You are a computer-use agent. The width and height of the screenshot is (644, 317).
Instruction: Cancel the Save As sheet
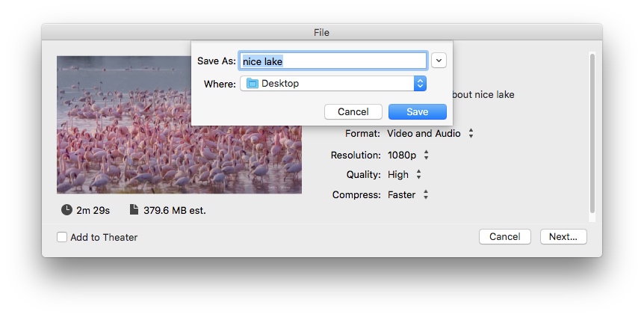pos(353,111)
